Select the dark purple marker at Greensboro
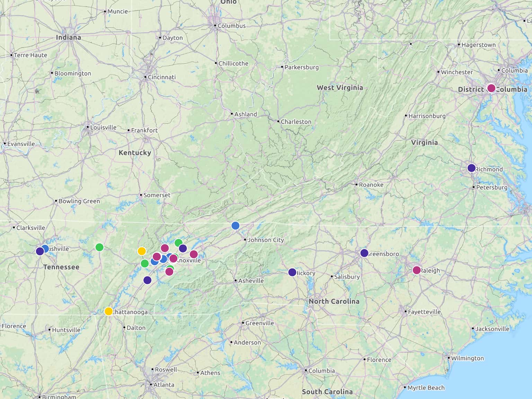 pyautogui.click(x=364, y=253)
